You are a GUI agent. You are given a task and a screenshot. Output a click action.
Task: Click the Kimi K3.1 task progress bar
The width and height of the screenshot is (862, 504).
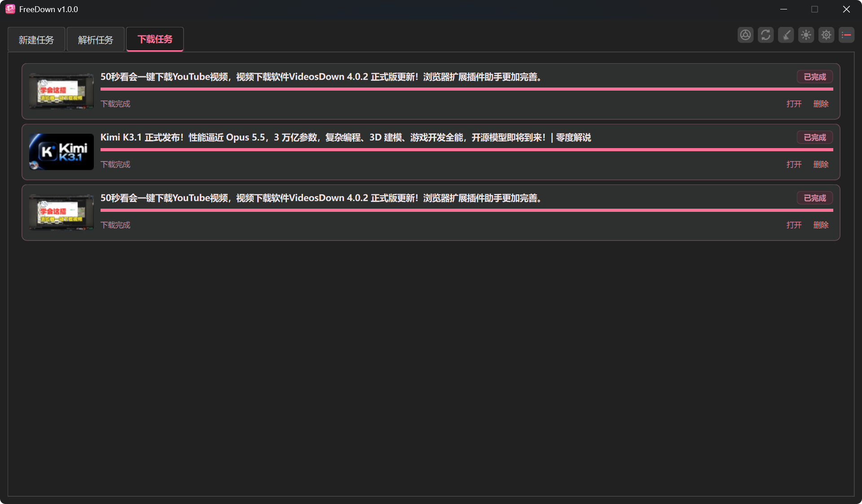coord(466,149)
